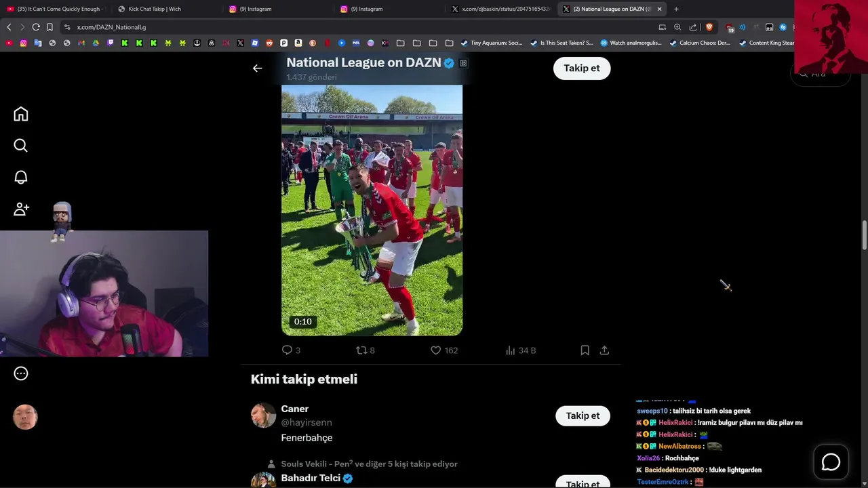Open the @hayirsenn handle link
Viewport: 868px width, 488px height.
tap(307, 422)
